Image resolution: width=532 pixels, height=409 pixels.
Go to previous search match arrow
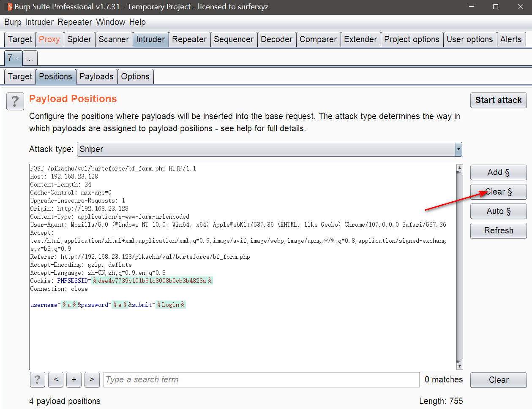pos(56,379)
